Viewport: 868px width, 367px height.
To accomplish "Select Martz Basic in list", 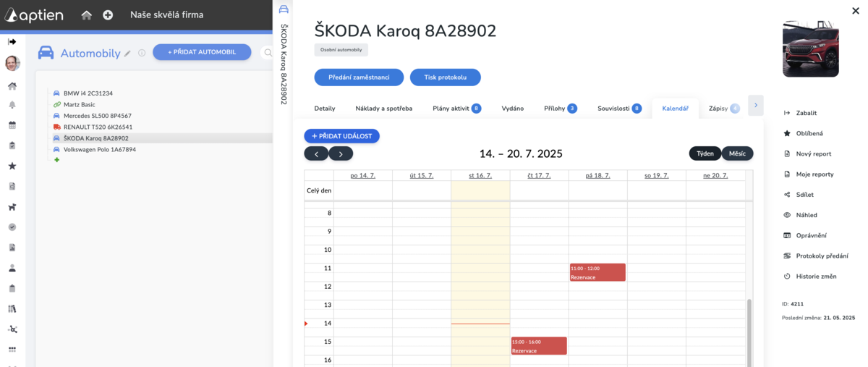I will (80, 104).
